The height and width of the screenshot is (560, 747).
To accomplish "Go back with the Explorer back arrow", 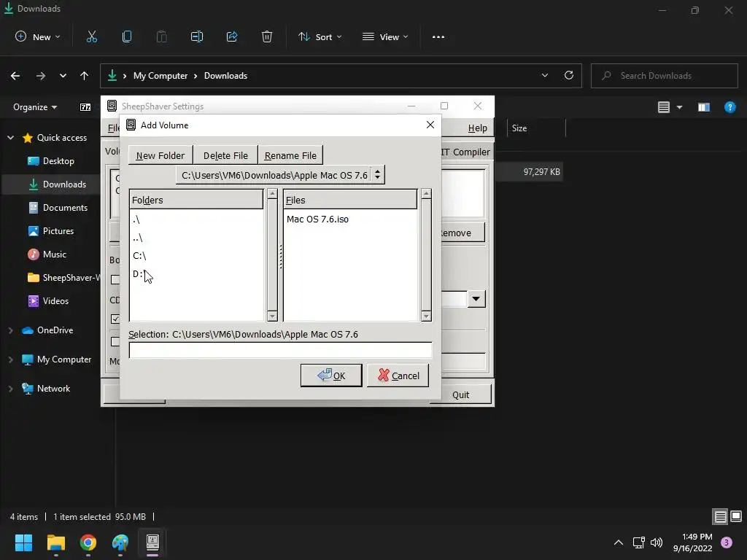I will pos(15,76).
